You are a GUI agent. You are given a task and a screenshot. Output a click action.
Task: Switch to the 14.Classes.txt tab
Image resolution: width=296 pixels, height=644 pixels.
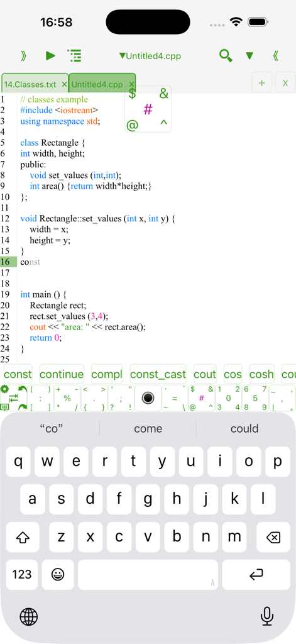click(x=30, y=85)
